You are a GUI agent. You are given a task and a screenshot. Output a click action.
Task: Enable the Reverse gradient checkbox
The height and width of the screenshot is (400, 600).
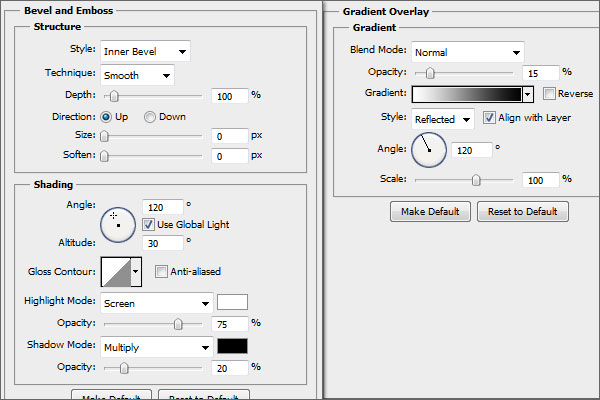549,94
